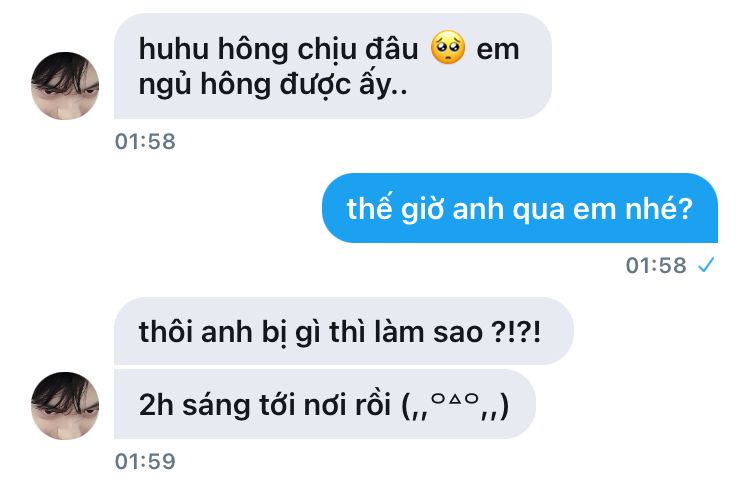Click "2h sáng" in the last bubble
The image size is (750, 480).
pyautogui.click(x=195, y=405)
